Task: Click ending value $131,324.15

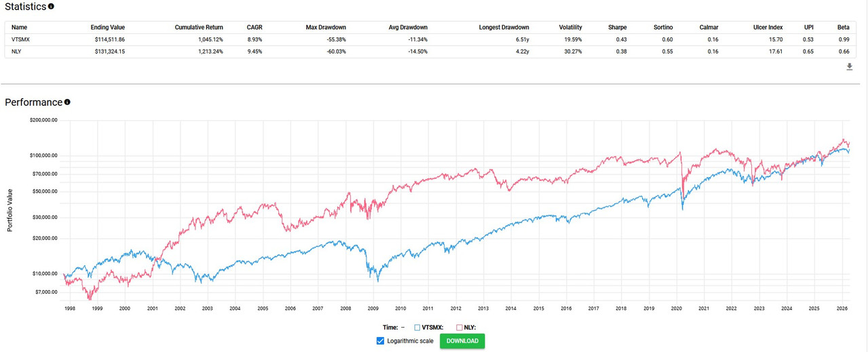Action: click(x=109, y=52)
